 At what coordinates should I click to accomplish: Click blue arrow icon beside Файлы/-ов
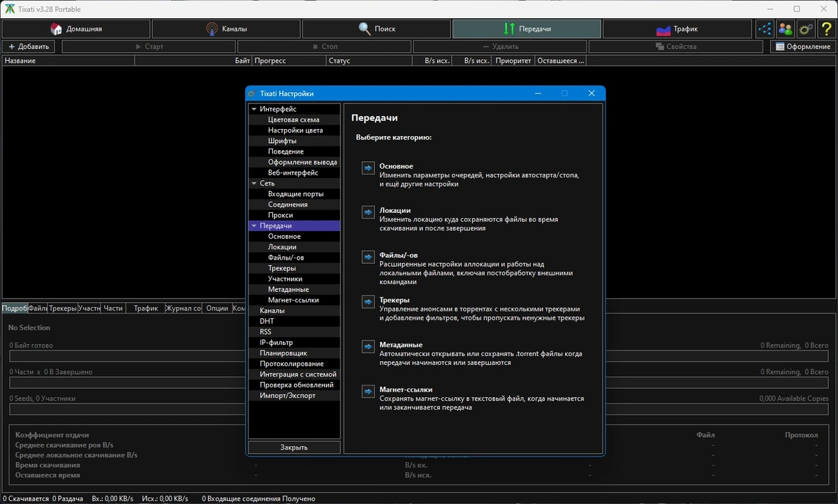tap(368, 257)
